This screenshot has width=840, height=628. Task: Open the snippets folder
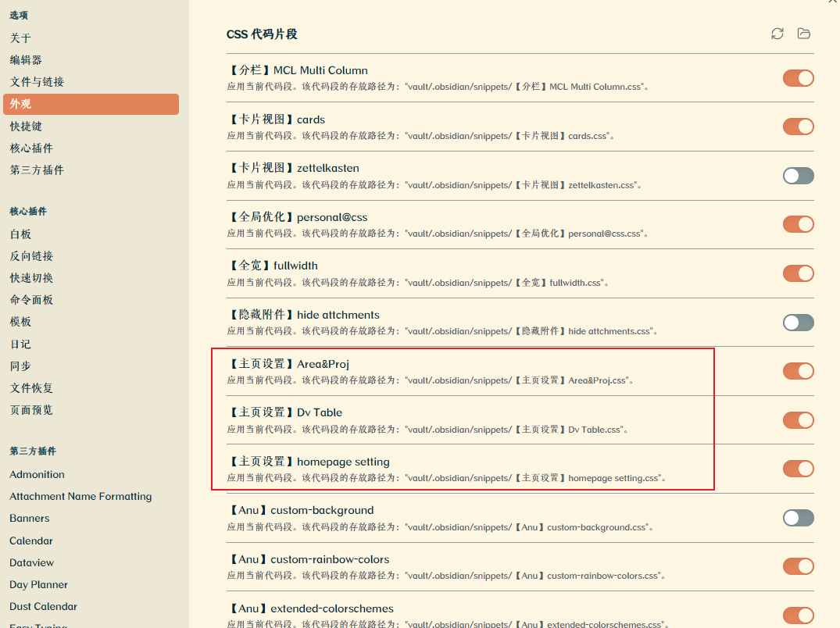pyautogui.click(x=803, y=34)
